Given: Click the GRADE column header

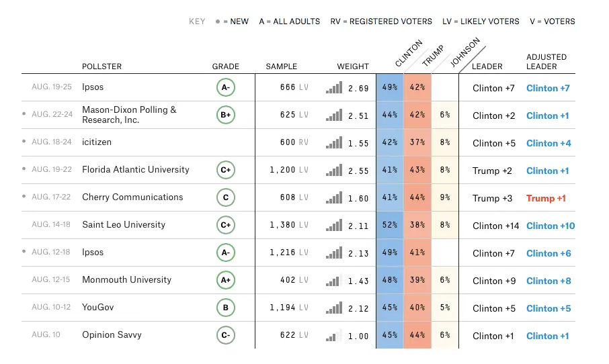Looking at the screenshot, I should click(225, 66).
